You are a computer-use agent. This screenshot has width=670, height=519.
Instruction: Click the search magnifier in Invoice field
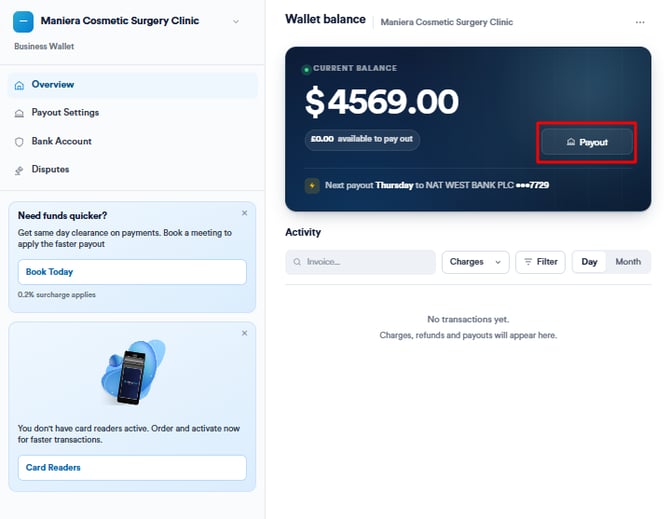tap(297, 262)
